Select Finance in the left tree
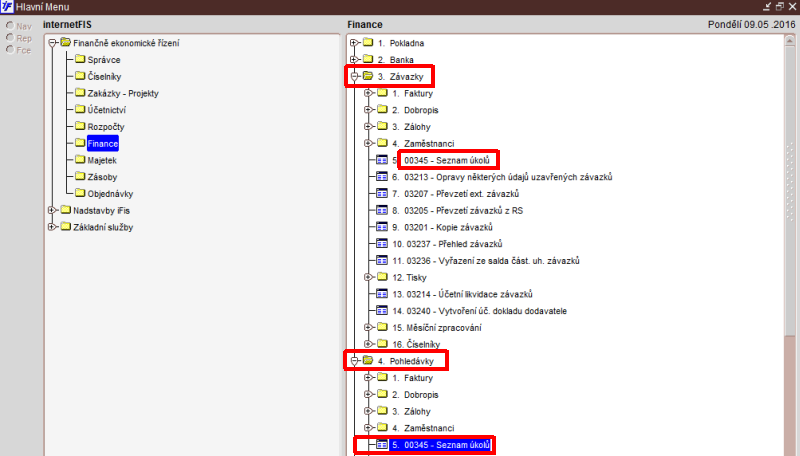 tap(103, 143)
